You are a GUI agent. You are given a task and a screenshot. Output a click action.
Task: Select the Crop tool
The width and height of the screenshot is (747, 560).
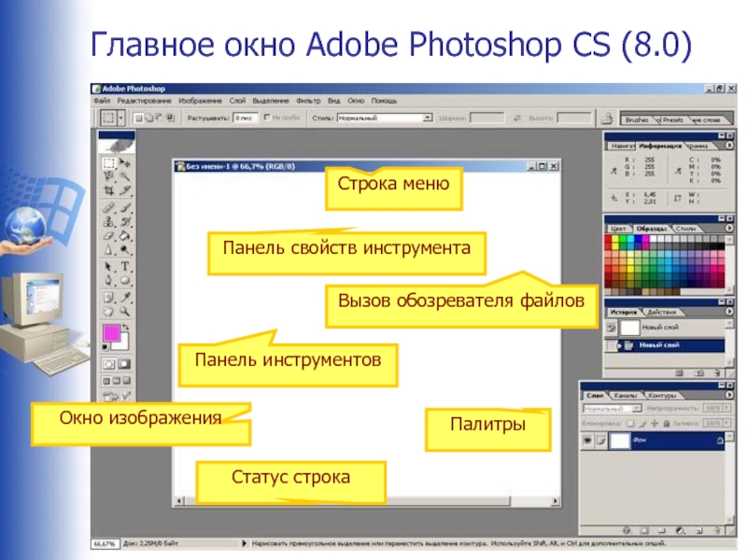pyautogui.click(x=108, y=191)
